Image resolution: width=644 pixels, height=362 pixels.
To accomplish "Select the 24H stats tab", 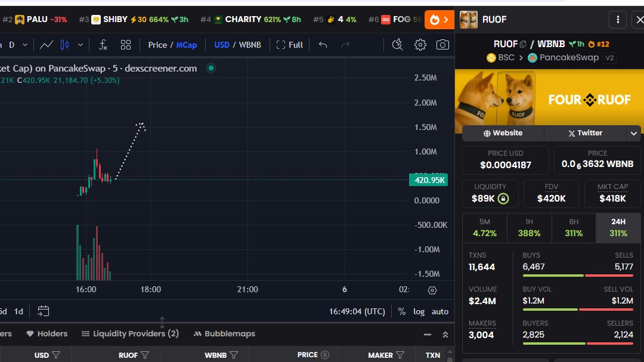I will [618, 228].
